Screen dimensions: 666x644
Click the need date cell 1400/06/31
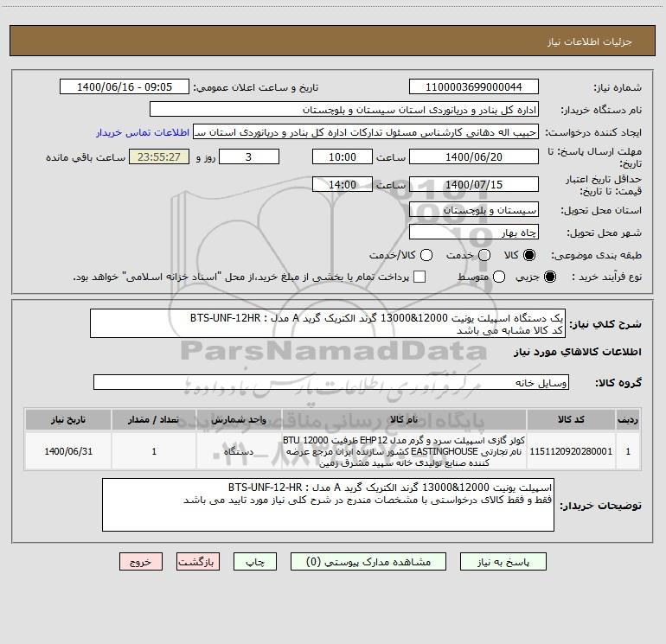point(68,451)
